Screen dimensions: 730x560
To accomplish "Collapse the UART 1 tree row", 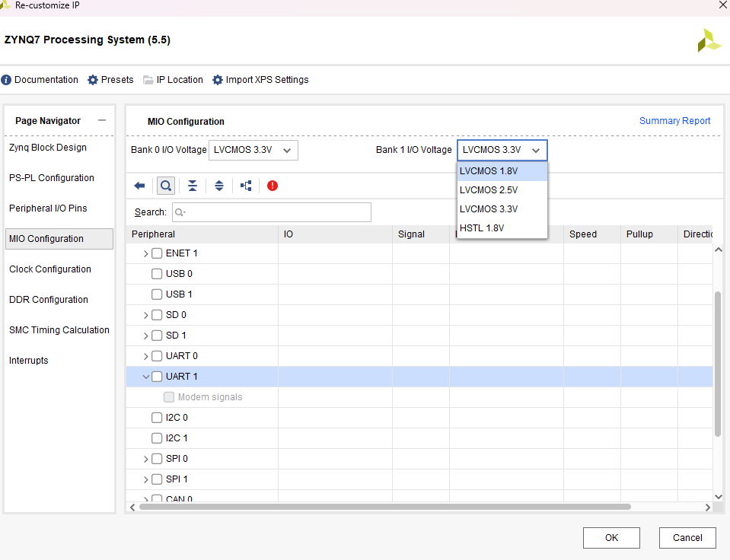I will click(145, 377).
